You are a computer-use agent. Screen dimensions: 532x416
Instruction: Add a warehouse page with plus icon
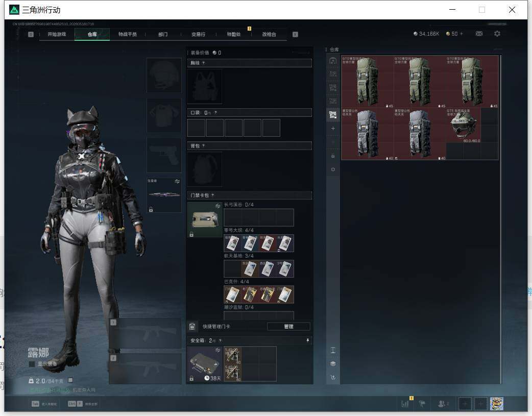point(333,128)
